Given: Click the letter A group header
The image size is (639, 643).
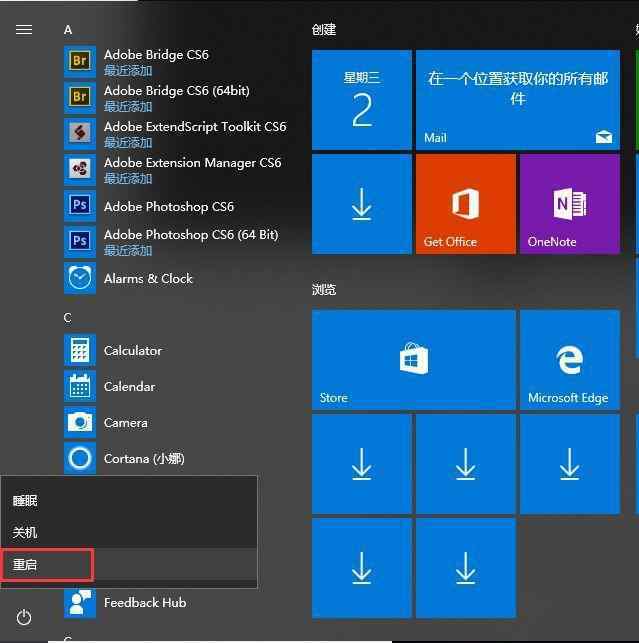Looking at the screenshot, I should (68, 30).
